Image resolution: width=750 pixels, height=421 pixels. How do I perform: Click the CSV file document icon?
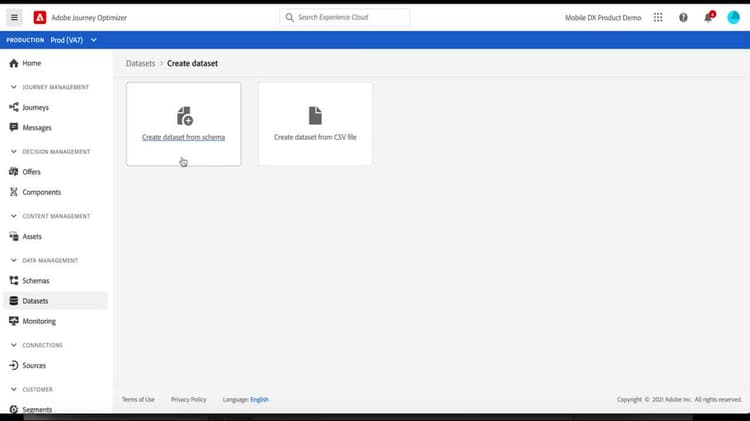315,116
